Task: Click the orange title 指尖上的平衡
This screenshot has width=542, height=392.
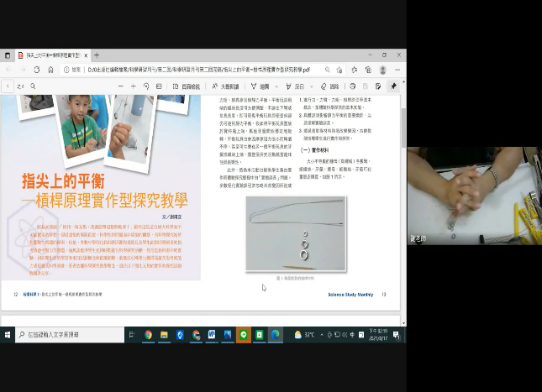Action: pyautogui.click(x=63, y=181)
